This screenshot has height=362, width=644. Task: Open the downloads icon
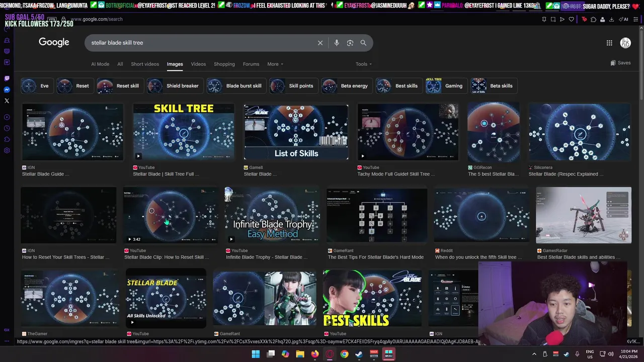click(612, 19)
